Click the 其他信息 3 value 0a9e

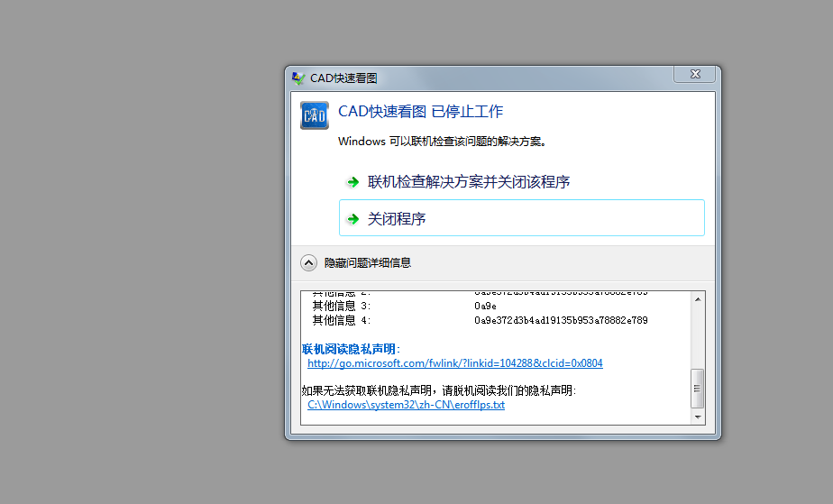[x=486, y=306]
